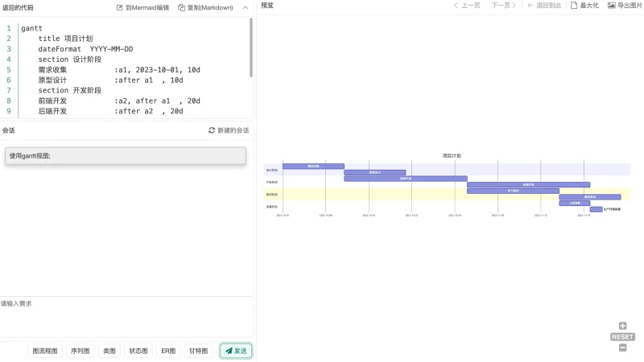Choose the 类图 diagram type
This screenshot has width=644, height=362.
tap(109, 351)
